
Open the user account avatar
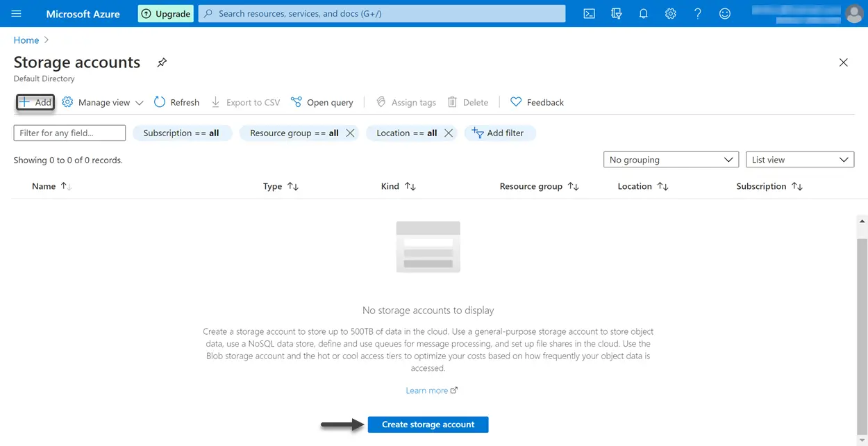tap(854, 13)
